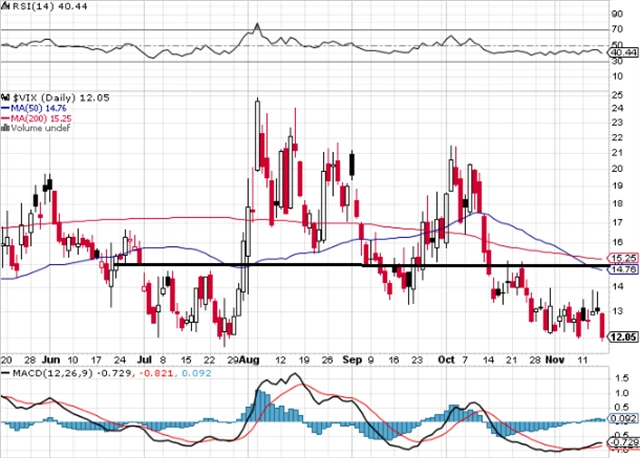Image resolution: width=640 pixels, height=458 pixels.
Task: Select the red MA(200) legend marker
Action: point(5,116)
